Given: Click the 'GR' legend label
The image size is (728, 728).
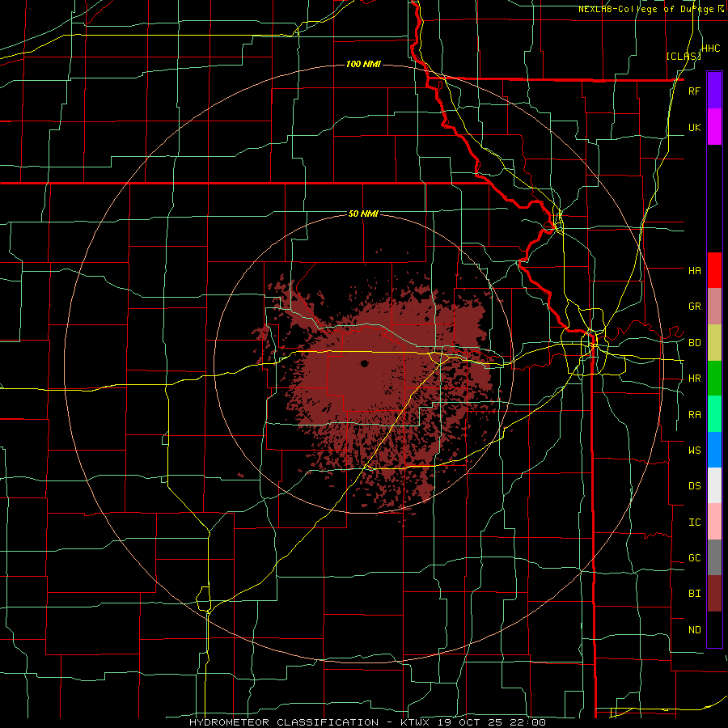Looking at the screenshot, I should point(694,307).
